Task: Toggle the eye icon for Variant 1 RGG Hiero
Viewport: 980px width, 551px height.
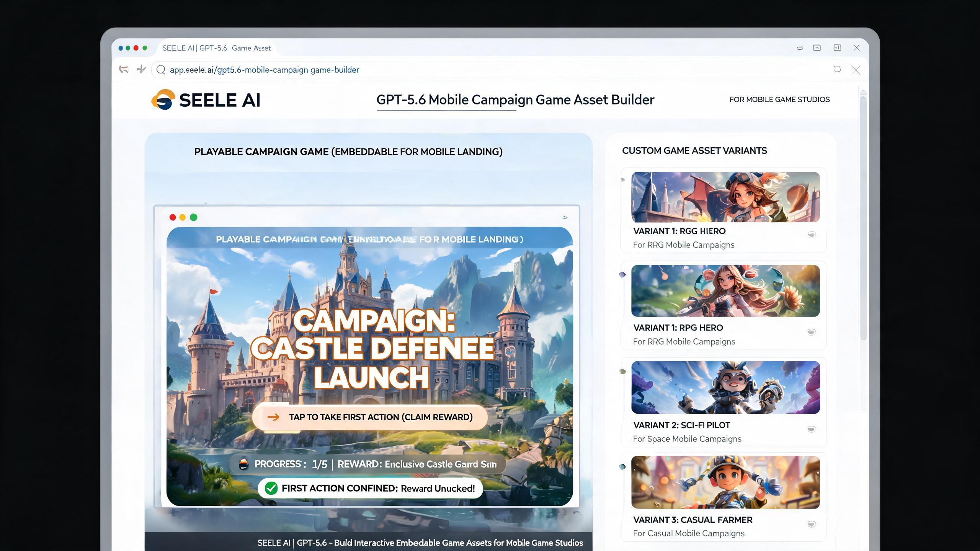Action: (812, 235)
